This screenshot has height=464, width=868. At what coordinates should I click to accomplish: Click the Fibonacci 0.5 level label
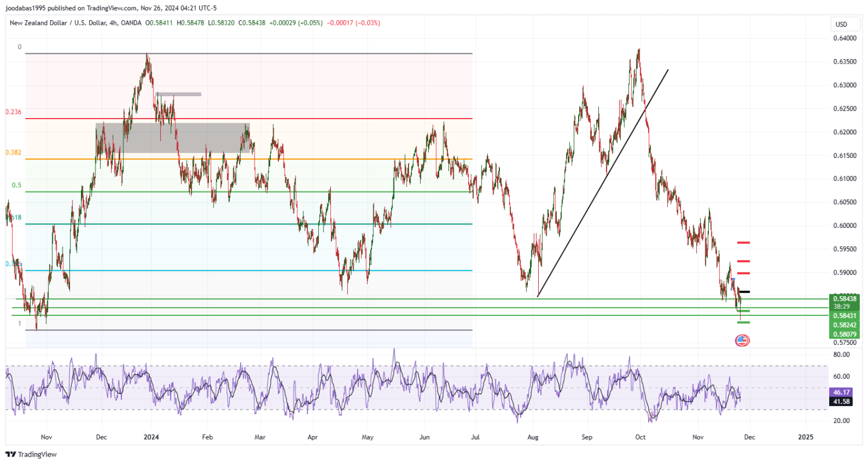(17, 185)
